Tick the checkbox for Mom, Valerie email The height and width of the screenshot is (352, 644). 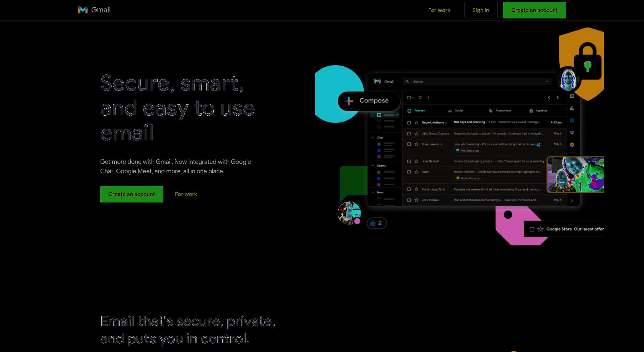click(409, 144)
